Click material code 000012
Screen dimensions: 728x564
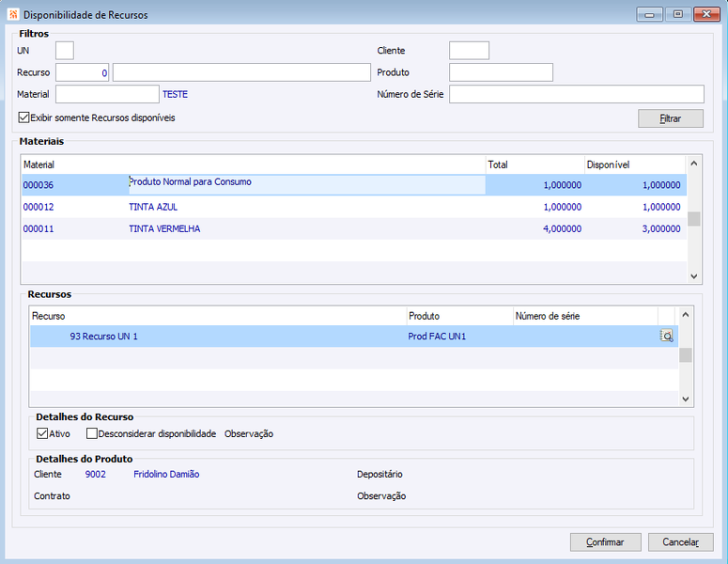coord(39,207)
